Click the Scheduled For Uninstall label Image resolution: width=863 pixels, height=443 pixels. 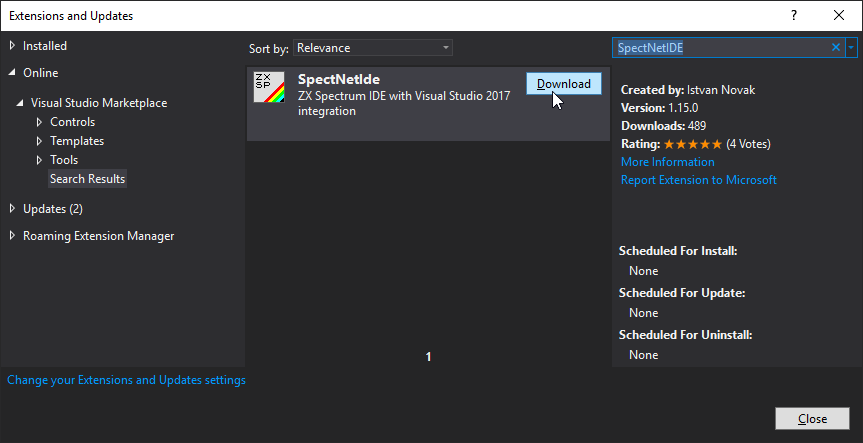coord(685,335)
